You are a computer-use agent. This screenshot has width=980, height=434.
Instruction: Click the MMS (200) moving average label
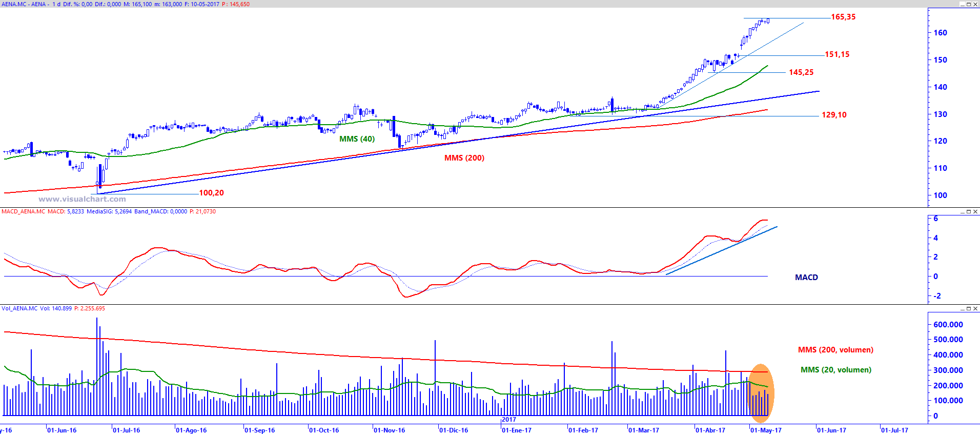tap(464, 158)
